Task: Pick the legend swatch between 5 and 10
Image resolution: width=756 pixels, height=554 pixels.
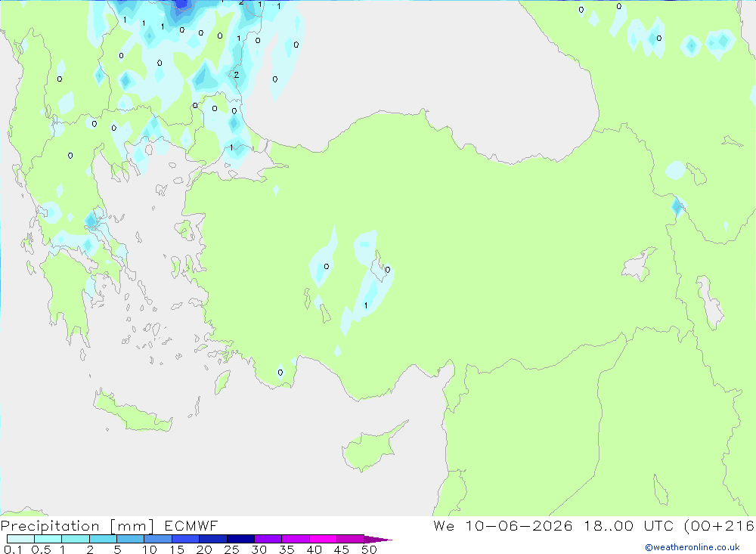Action: (131, 539)
